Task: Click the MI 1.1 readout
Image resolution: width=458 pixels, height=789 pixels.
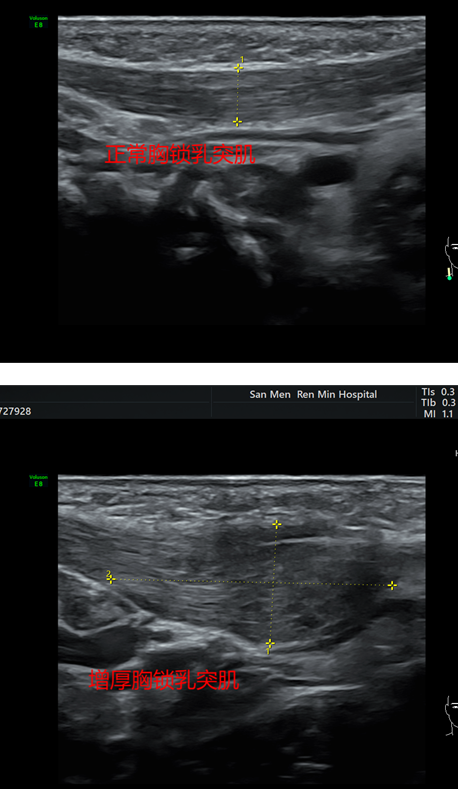Action: [x=438, y=414]
